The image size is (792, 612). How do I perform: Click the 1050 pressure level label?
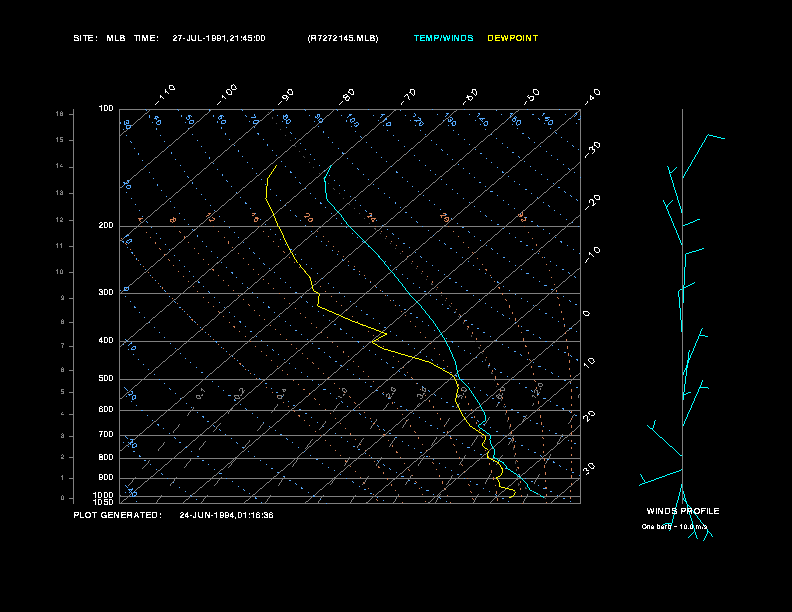point(104,502)
